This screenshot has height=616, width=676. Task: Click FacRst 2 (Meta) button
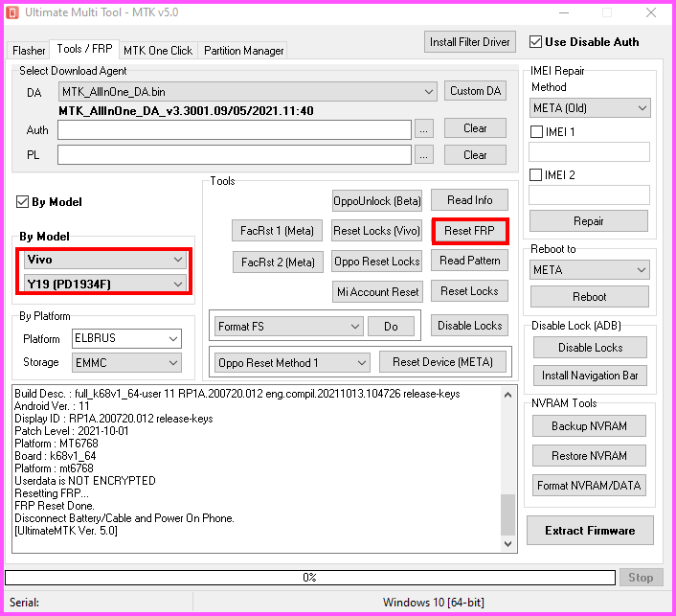278,262
